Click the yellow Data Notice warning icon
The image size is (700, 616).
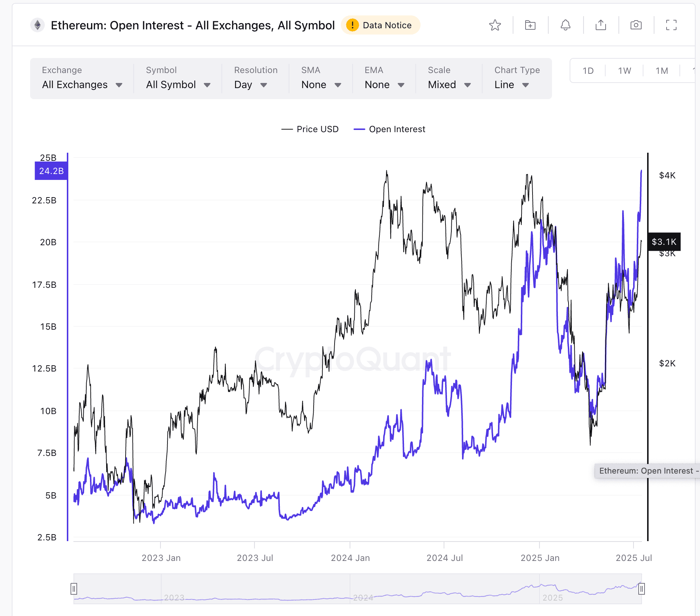(x=352, y=25)
